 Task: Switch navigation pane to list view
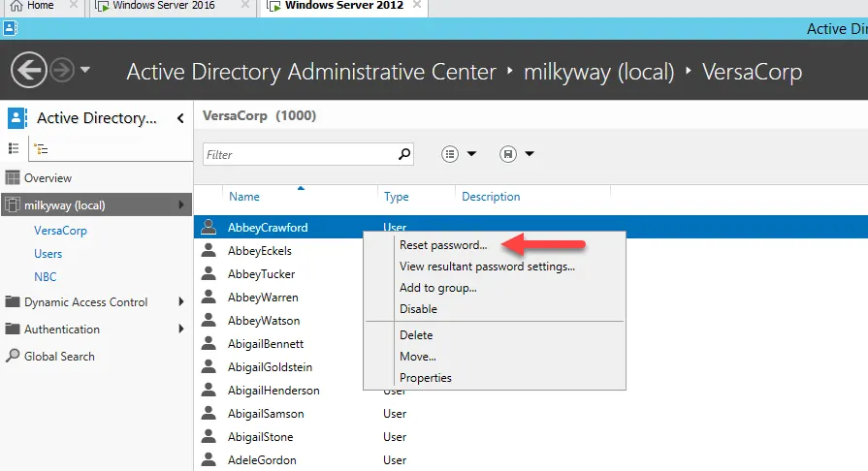click(14, 148)
